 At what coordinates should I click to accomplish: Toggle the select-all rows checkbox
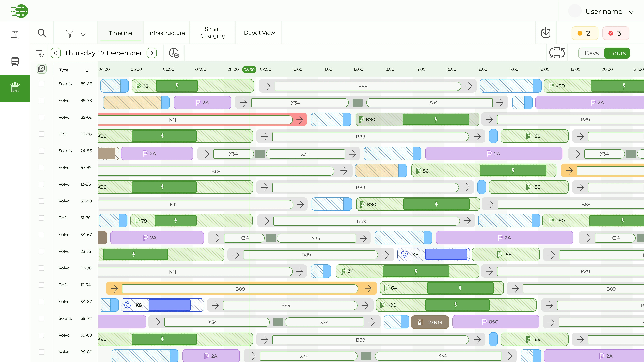[x=41, y=68]
